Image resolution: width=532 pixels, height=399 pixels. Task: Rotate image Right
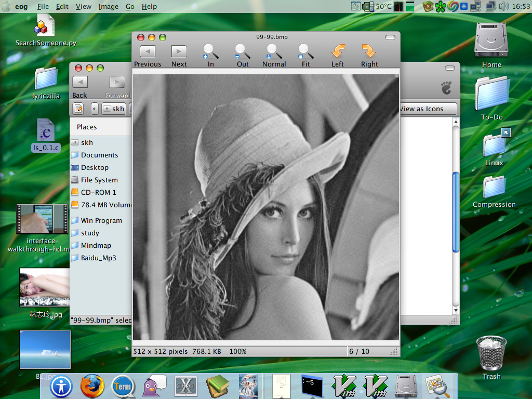tap(369, 56)
